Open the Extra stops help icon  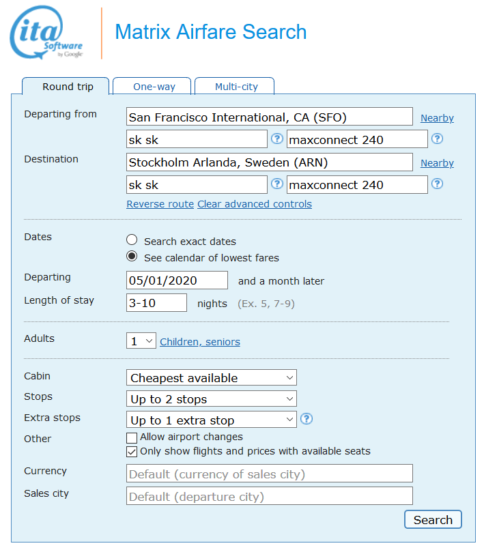(x=307, y=419)
